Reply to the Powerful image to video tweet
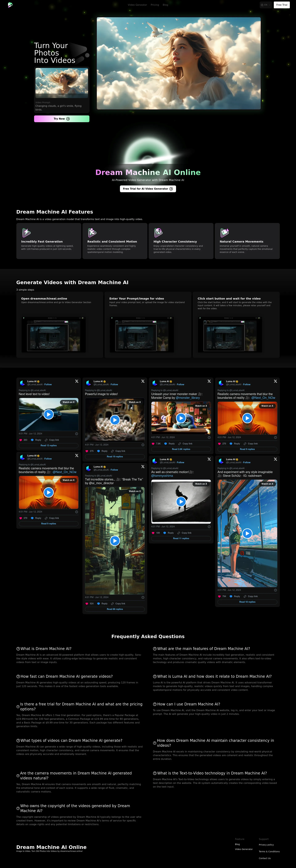The image size is (296, 868). coord(102,451)
